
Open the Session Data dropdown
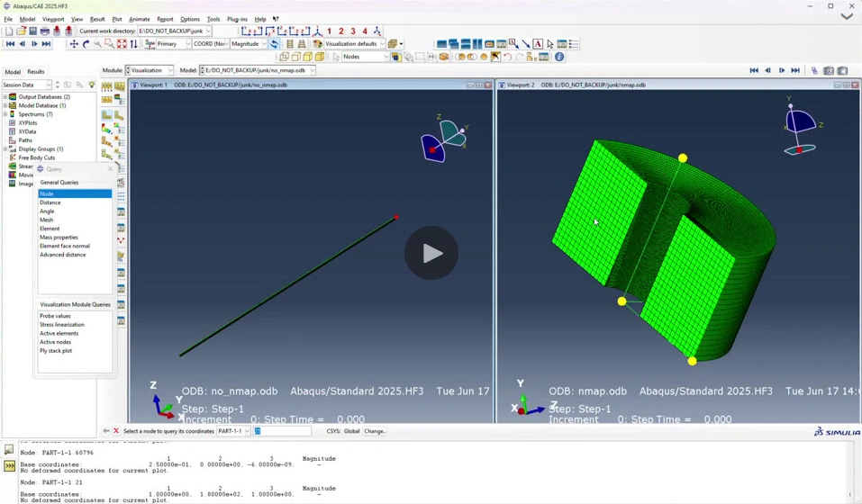click(27, 85)
